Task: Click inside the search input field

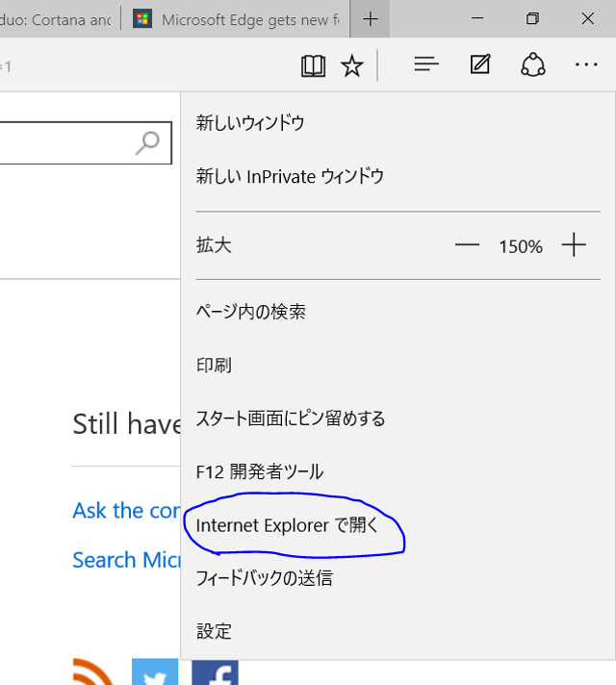Action: click(x=67, y=143)
